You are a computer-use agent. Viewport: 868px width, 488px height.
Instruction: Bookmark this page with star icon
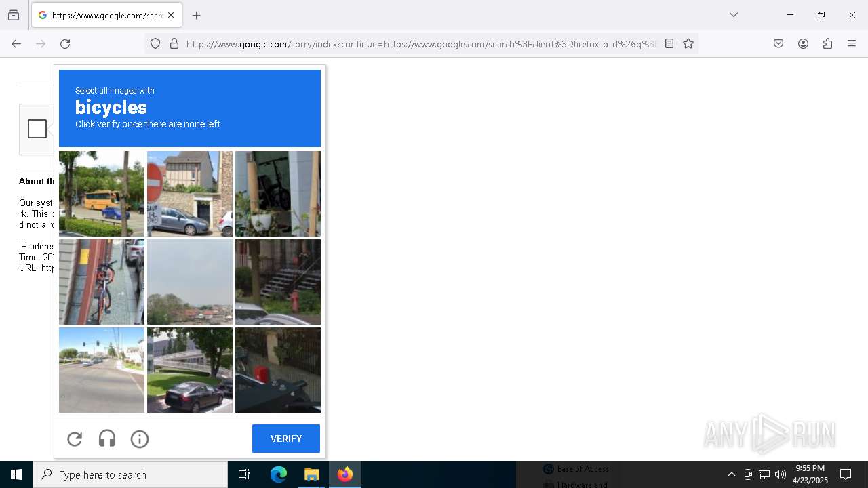(x=688, y=43)
